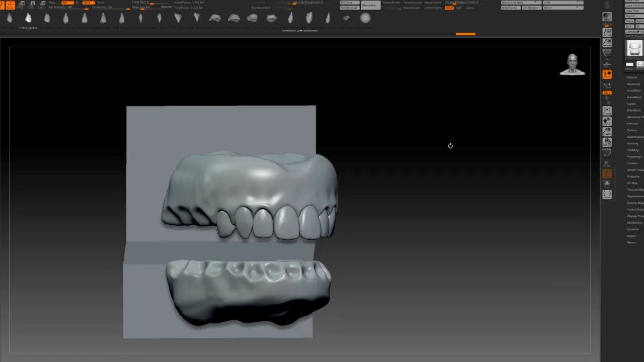
Task: Adjust the Z Intensity slider
Action: coord(111,8)
